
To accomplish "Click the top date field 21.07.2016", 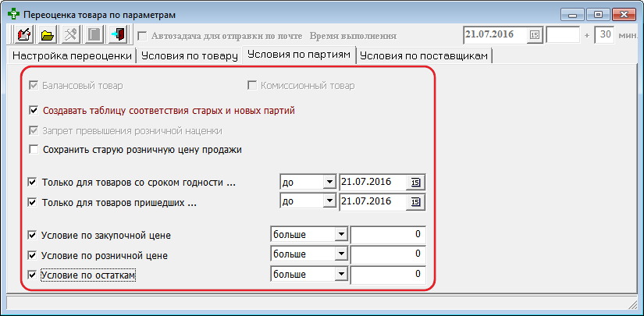I will [496, 35].
